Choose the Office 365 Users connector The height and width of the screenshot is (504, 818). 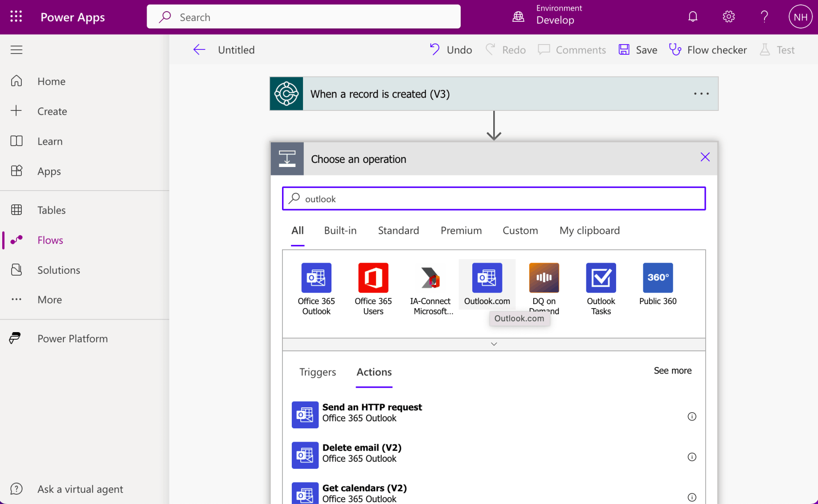(x=373, y=278)
